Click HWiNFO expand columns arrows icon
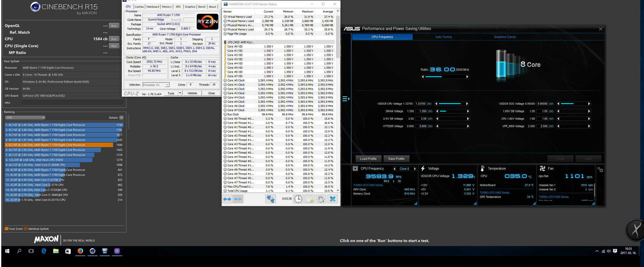This screenshot has height=267, width=644. click(227, 199)
